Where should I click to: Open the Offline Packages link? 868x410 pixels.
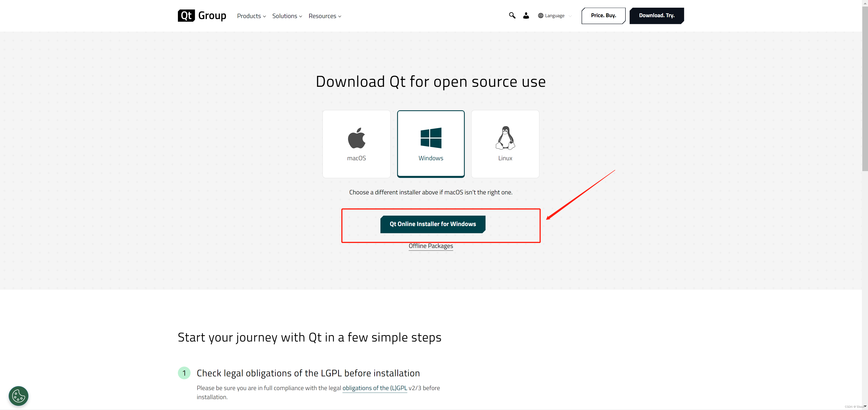tap(431, 246)
